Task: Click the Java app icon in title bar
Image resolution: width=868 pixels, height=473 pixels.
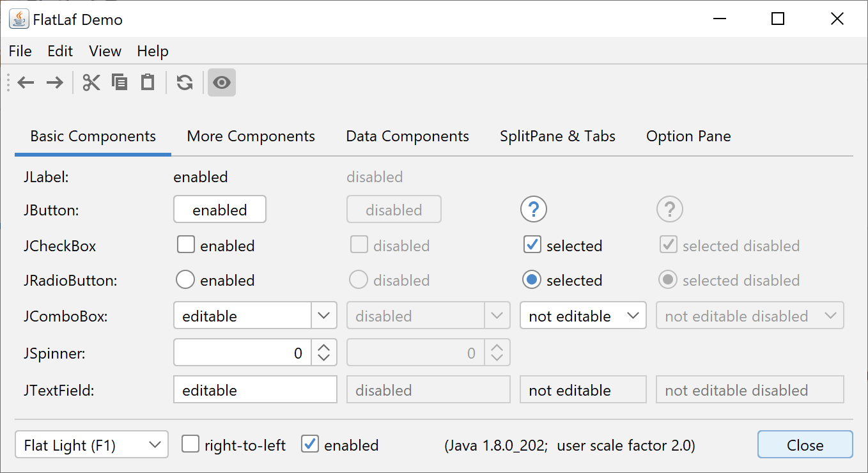Action: coord(19,19)
